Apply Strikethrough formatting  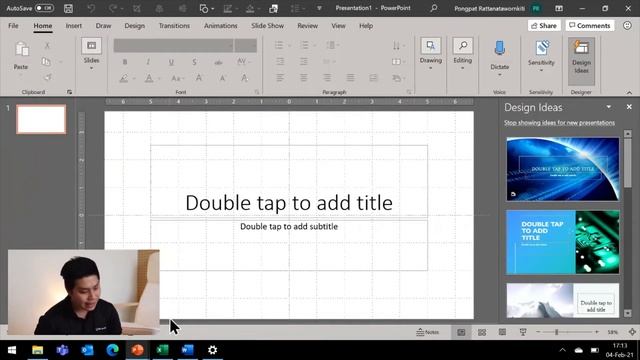pyautogui.click(x=218, y=62)
